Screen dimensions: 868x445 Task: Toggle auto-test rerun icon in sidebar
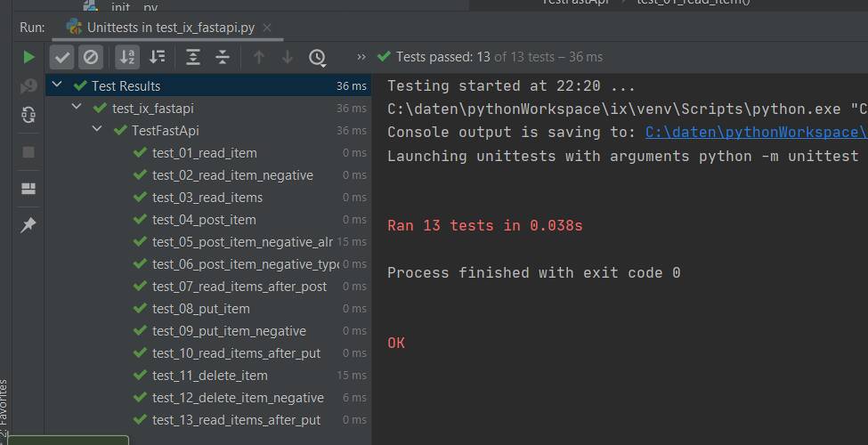point(28,115)
